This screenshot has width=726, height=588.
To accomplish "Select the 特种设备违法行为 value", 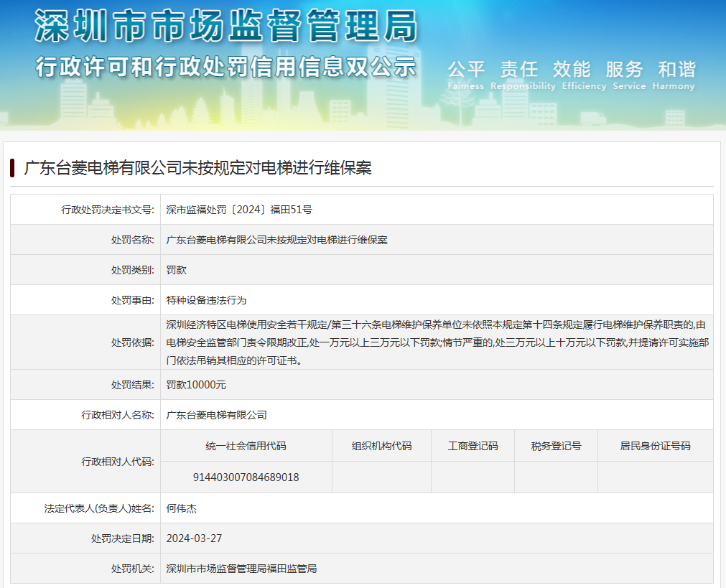I will (x=206, y=300).
